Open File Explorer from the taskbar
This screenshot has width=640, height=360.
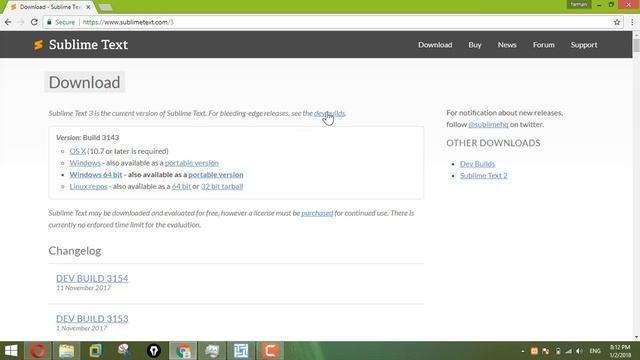(66, 351)
